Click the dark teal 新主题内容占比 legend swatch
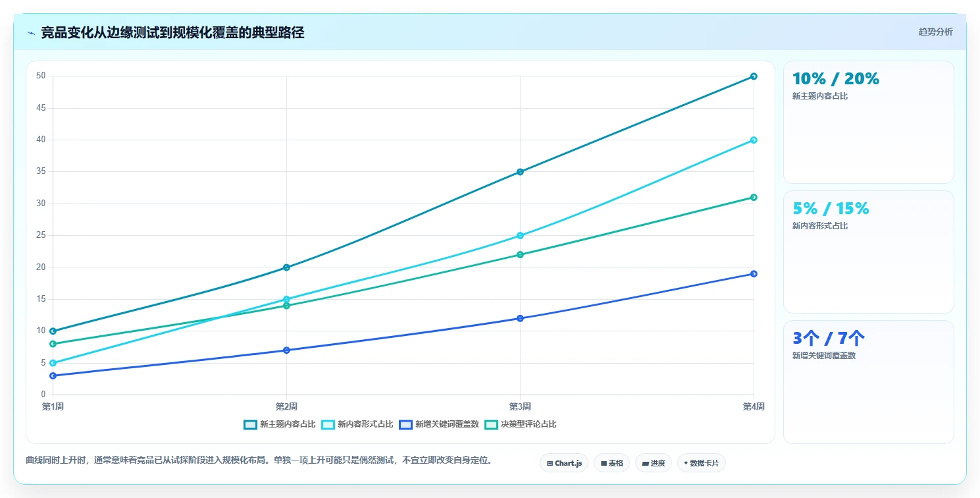This screenshot has width=980, height=498. click(250, 424)
